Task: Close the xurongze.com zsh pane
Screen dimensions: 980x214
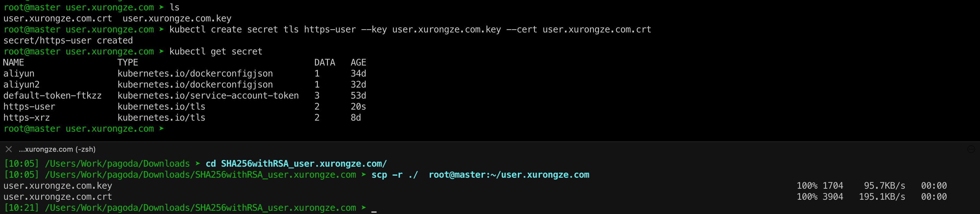Action: coord(9,149)
